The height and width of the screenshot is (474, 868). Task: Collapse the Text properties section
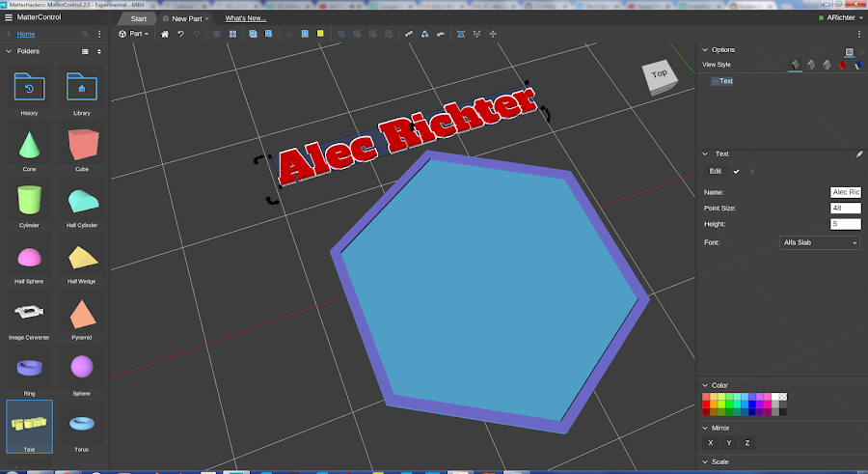[x=705, y=154]
